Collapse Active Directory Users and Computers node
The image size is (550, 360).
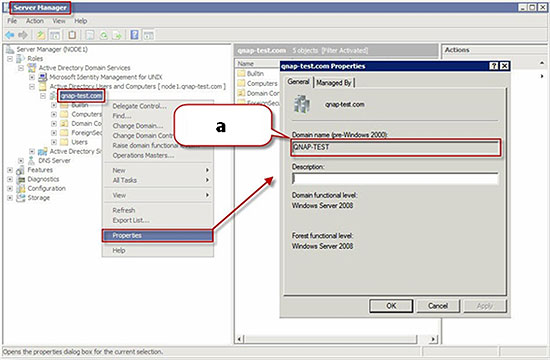pyautogui.click(x=32, y=86)
